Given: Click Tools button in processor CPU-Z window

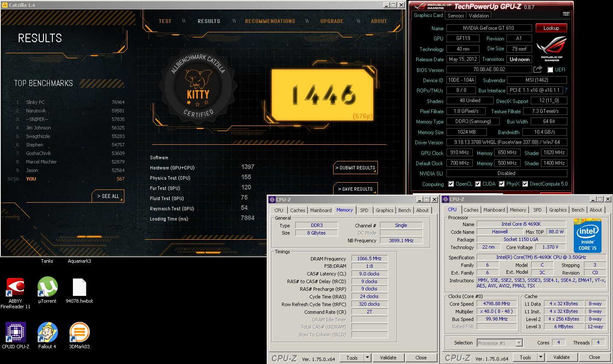Looking at the screenshot, I should point(525,357).
